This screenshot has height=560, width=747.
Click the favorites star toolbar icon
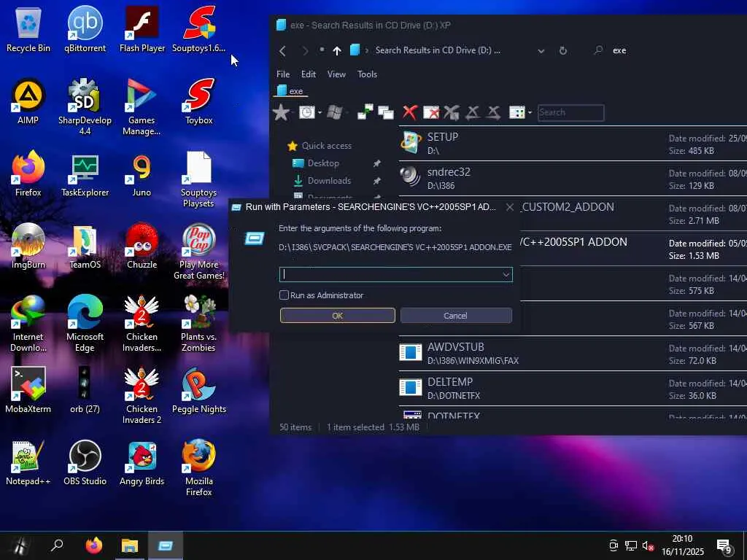pyautogui.click(x=281, y=113)
